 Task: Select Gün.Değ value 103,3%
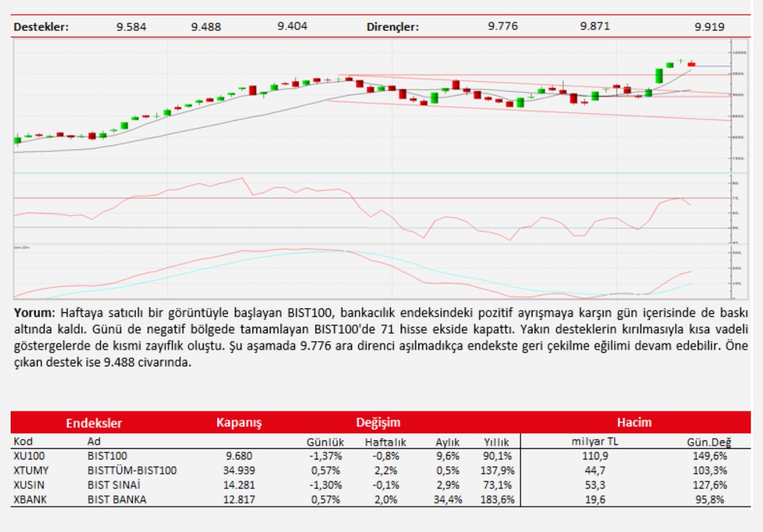(x=710, y=471)
